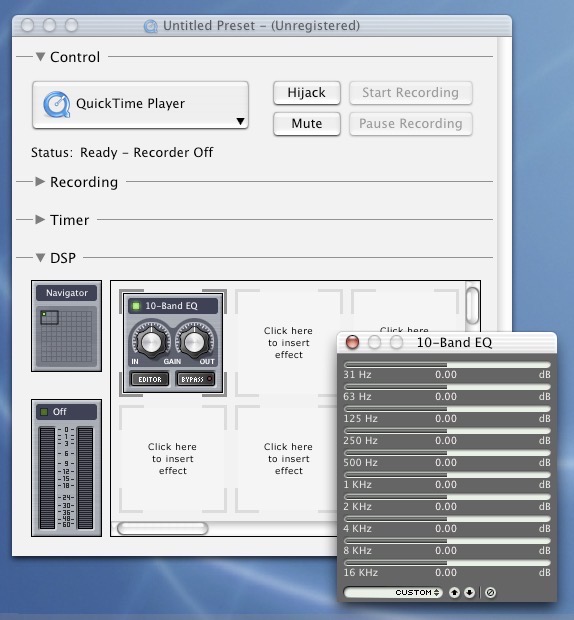This screenshot has height=620, width=574.
Task: Click the 1 KHz 0.00 value
Action: coord(446,484)
